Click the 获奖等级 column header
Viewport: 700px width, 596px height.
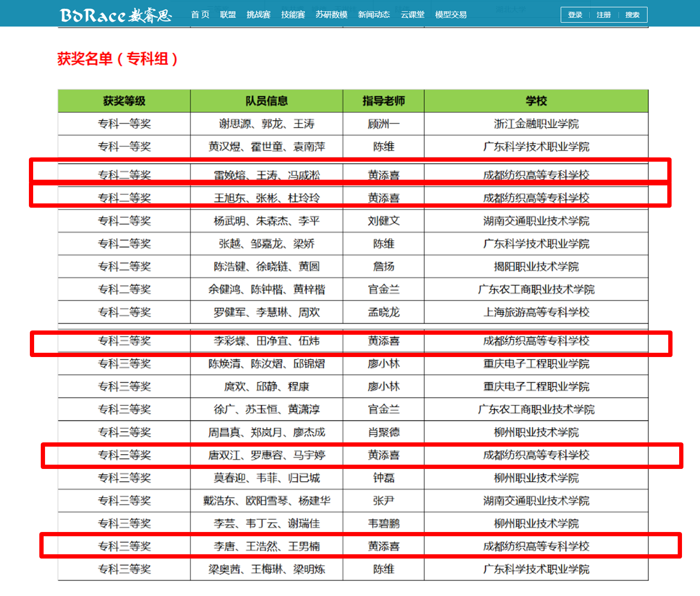[124, 101]
